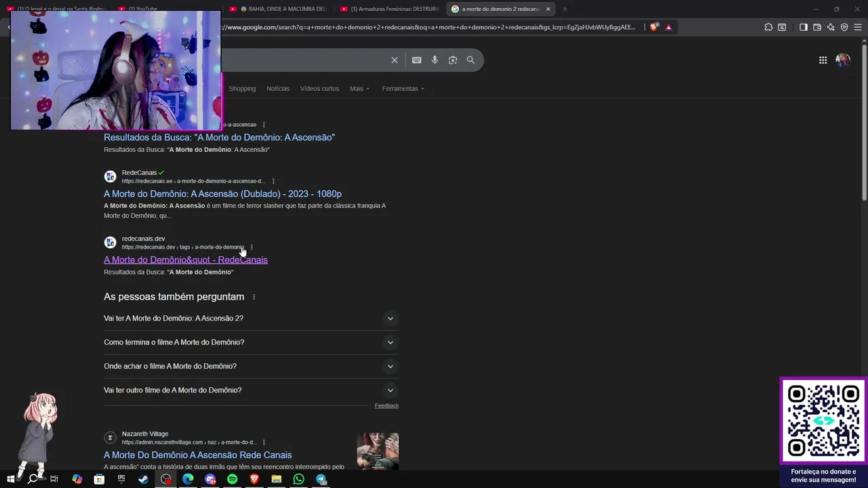This screenshot has width=868, height=488.
Task: Open Microsoft Edge from the taskbar
Action: [x=188, y=479]
